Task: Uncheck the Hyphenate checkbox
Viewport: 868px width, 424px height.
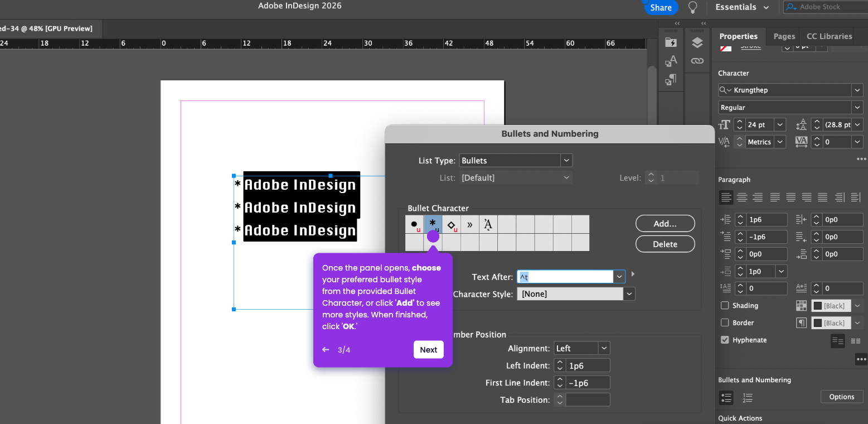Action: click(725, 340)
